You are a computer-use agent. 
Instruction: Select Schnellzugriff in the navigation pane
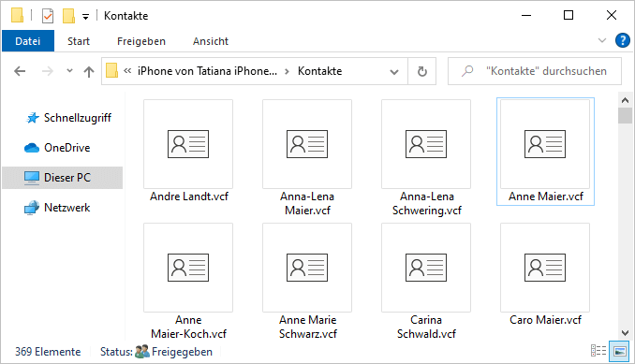[68, 118]
